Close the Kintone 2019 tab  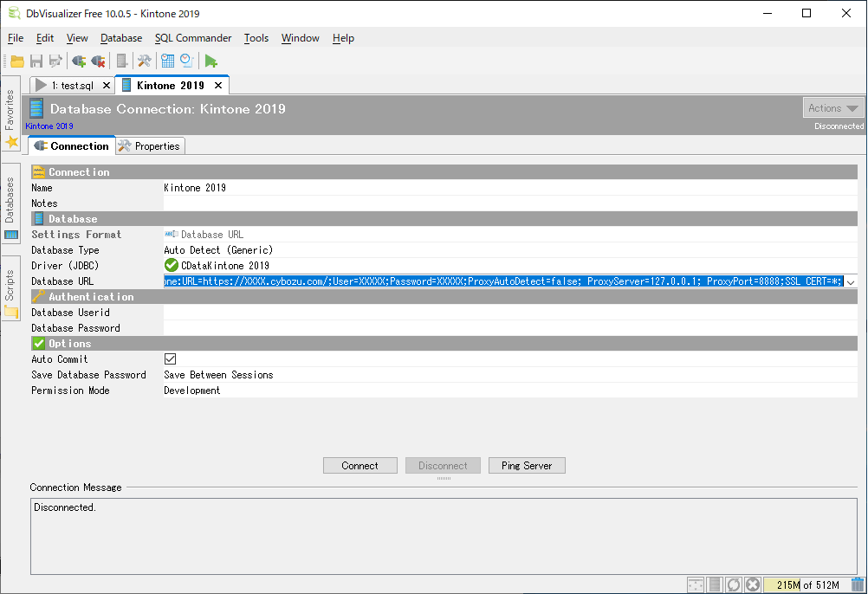(218, 85)
